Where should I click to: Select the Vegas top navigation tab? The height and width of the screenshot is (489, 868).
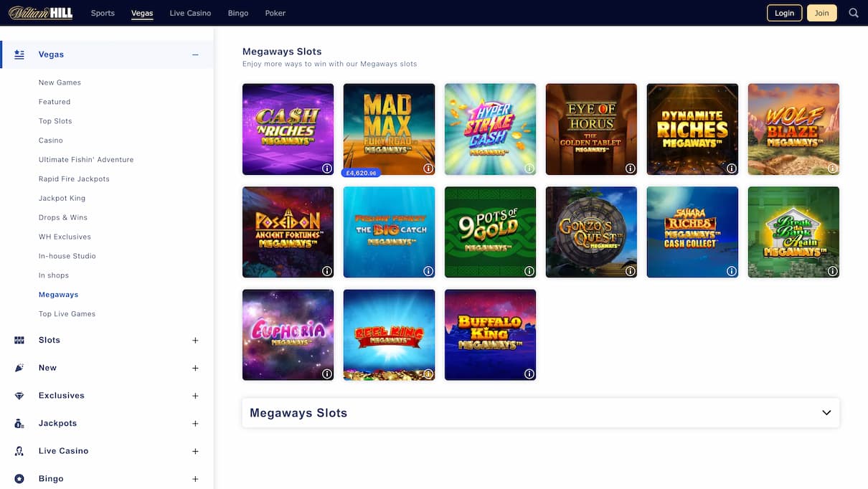142,13
